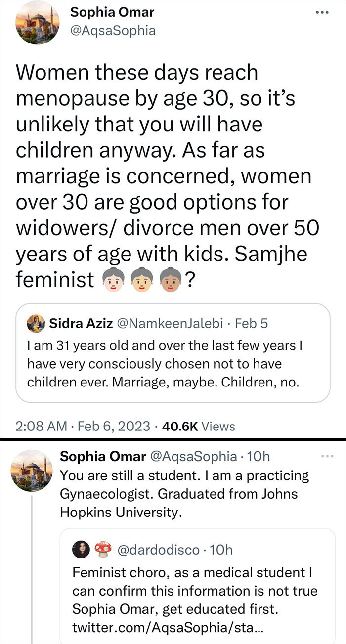This screenshot has height=644, width=346.
Task: Open the @NamkeenJalebi handle
Action: point(171,324)
